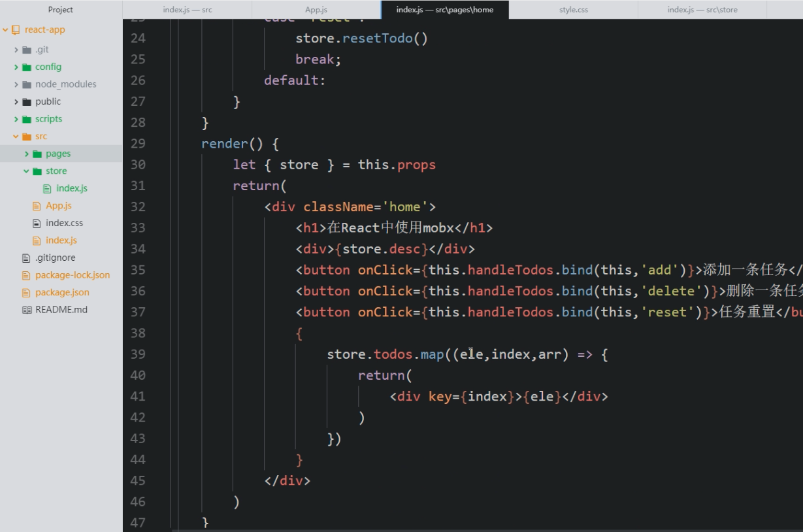Expand the config folder chevron

16,67
